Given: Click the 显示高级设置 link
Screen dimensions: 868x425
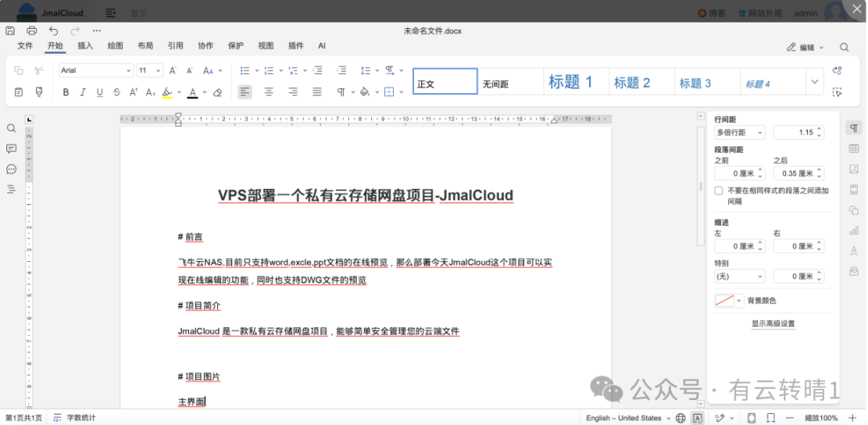Looking at the screenshot, I should tap(773, 324).
